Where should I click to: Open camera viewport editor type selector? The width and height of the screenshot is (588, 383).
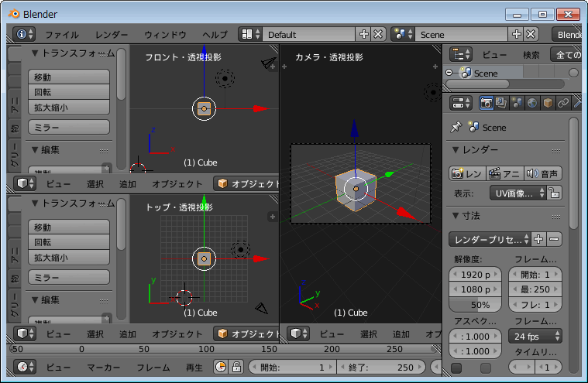click(x=299, y=333)
